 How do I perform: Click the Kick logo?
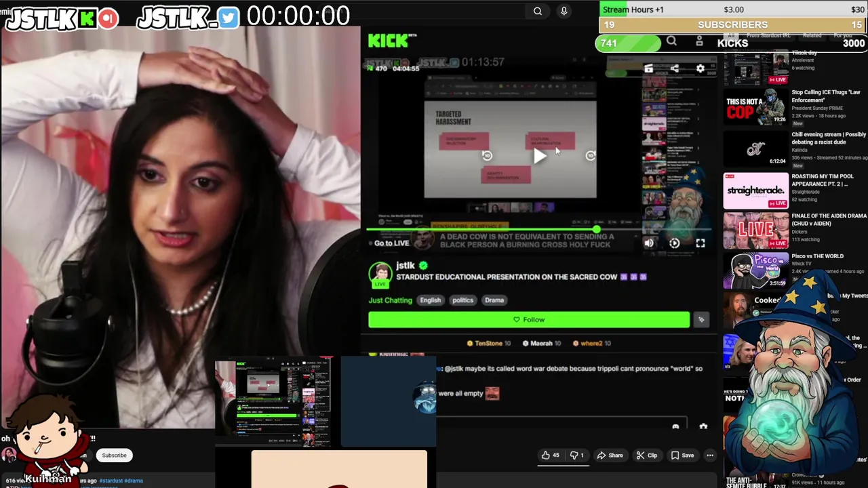(392, 41)
